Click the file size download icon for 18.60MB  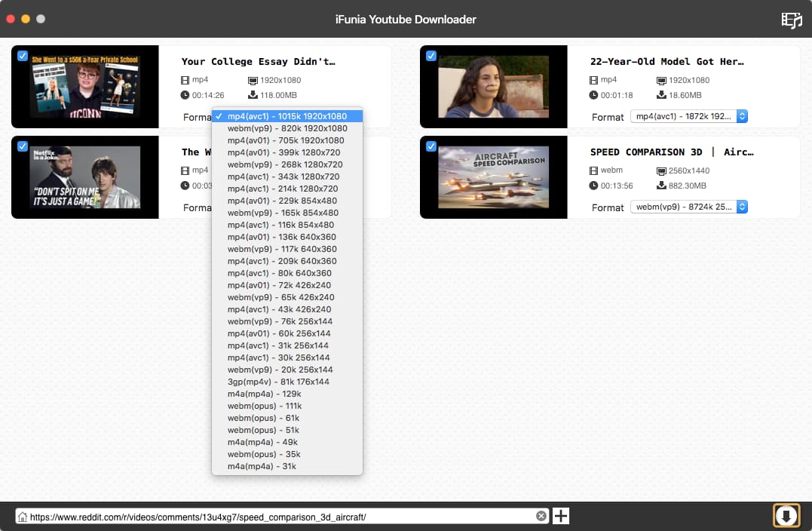[661, 95]
